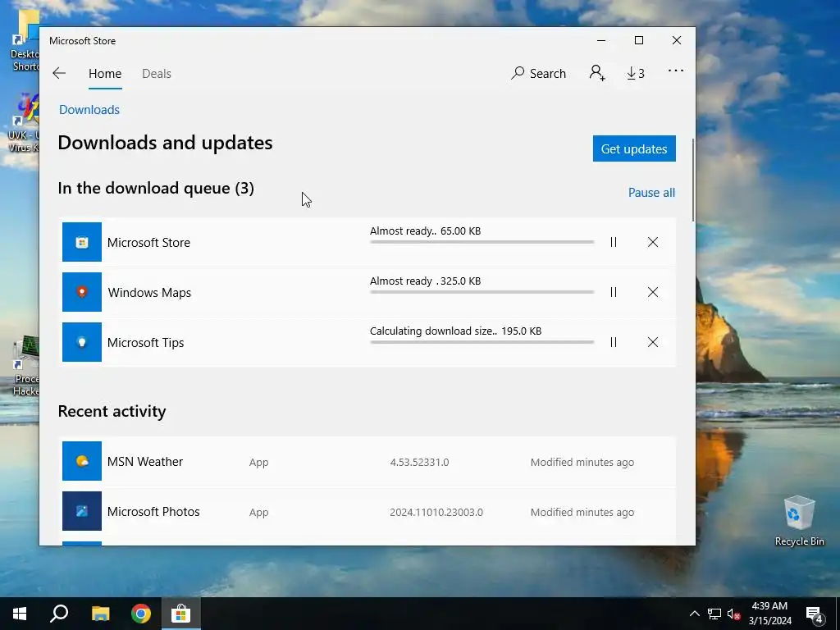Launch Google Chrome from taskbar
Image resolution: width=840 pixels, height=630 pixels.
click(141, 614)
